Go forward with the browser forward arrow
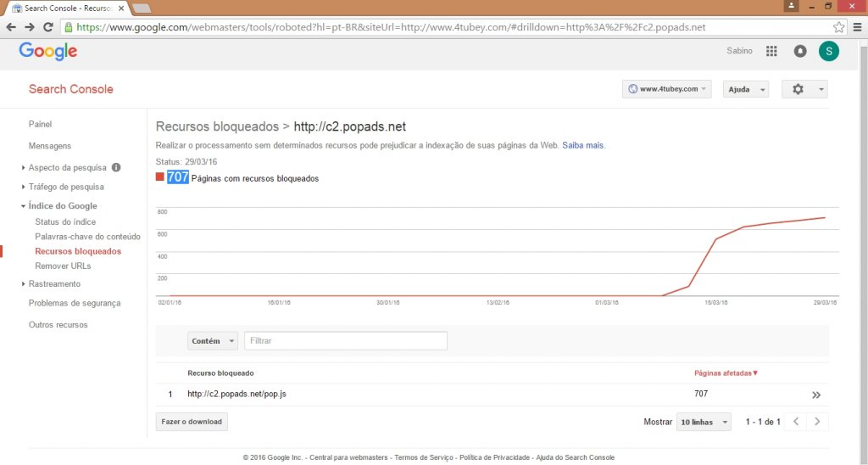Screen dimensions: 868x465 click(30, 27)
